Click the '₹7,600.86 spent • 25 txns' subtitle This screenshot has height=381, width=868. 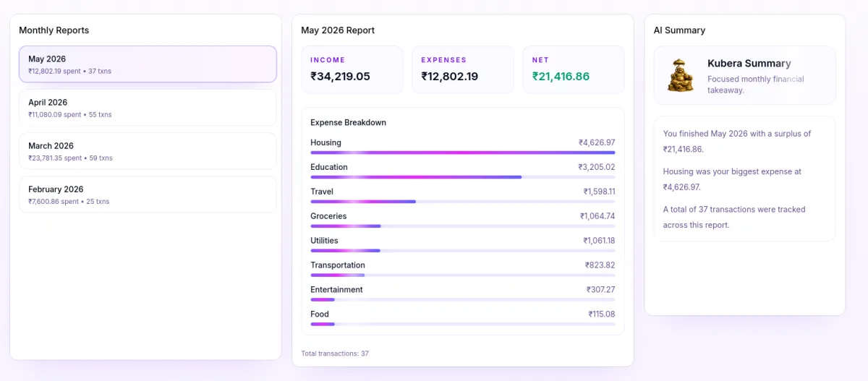click(69, 202)
